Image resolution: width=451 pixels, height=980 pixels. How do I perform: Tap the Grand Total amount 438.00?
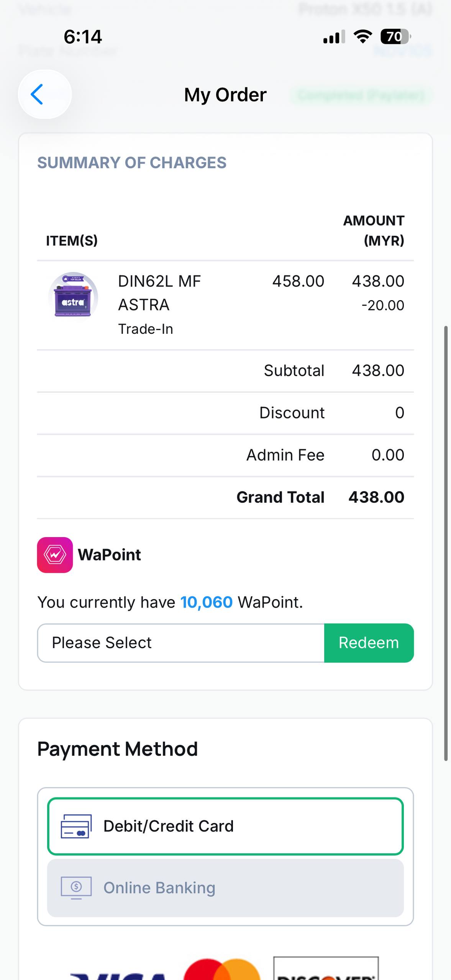[x=376, y=497]
